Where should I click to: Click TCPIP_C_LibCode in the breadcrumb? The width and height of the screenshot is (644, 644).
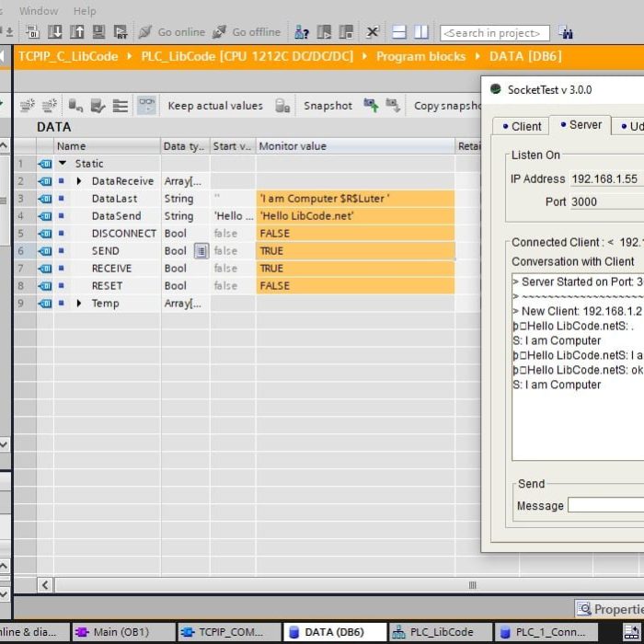tap(68, 56)
